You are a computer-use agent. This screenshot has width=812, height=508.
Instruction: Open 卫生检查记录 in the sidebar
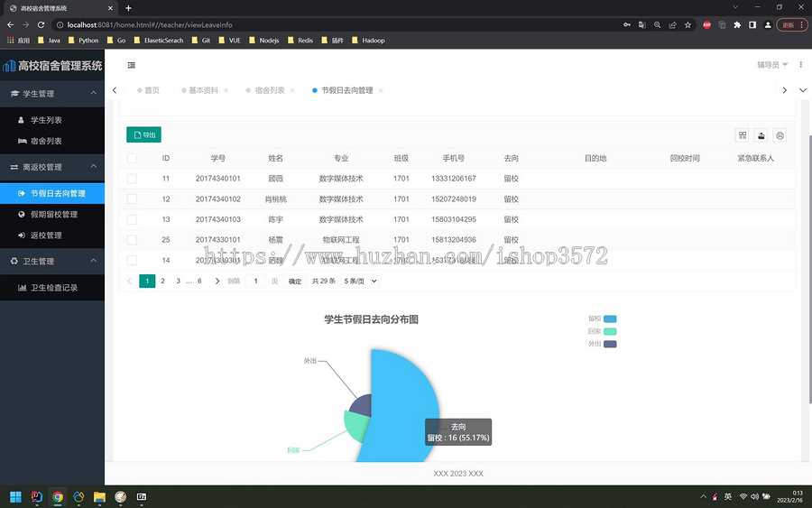click(x=52, y=288)
